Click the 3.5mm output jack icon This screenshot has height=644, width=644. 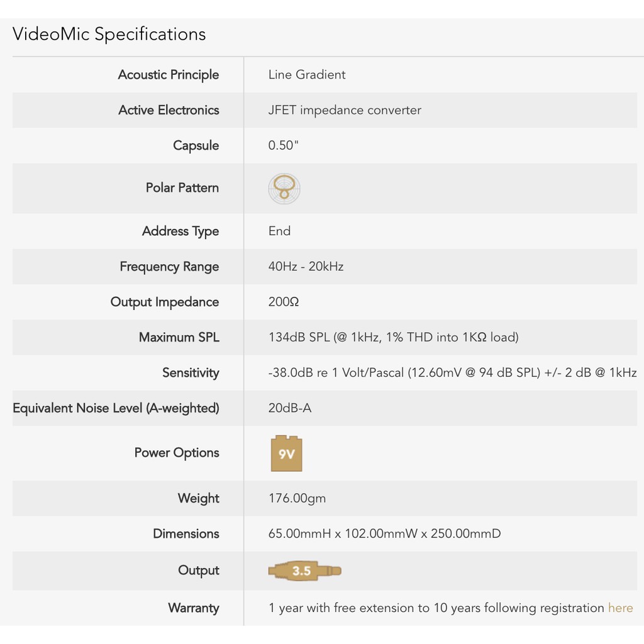304,570
